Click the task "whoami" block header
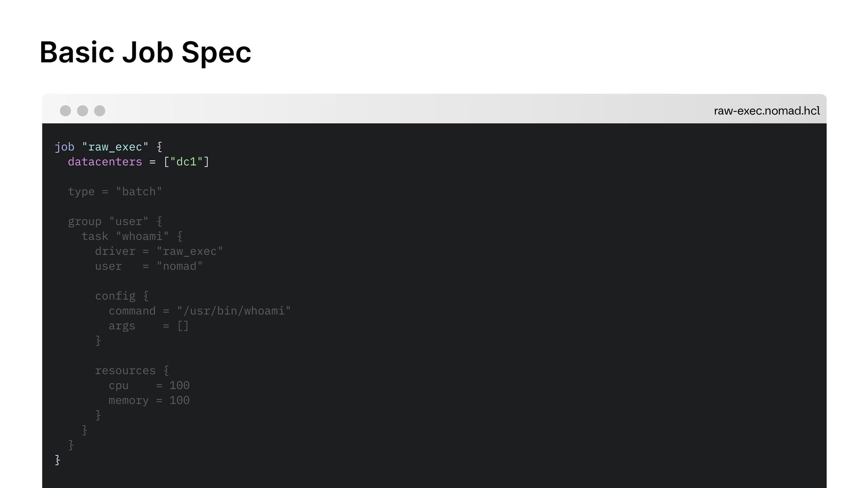 pos(132,236)
